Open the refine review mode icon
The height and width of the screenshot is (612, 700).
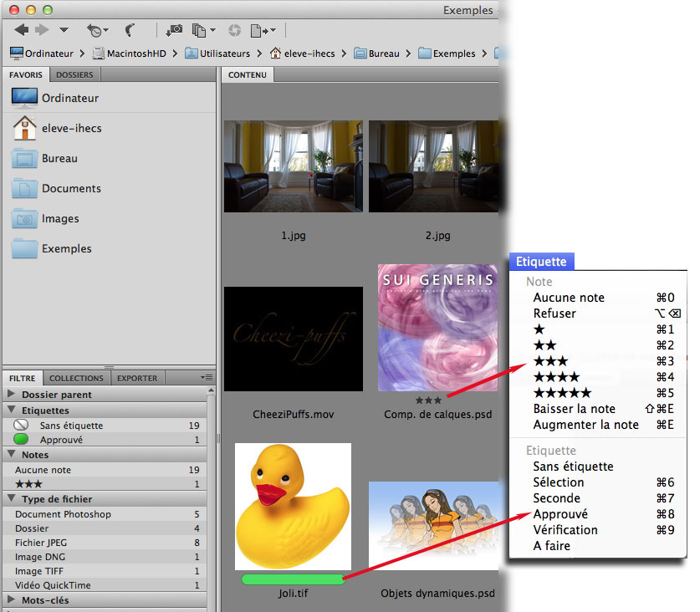pos(203,30)
